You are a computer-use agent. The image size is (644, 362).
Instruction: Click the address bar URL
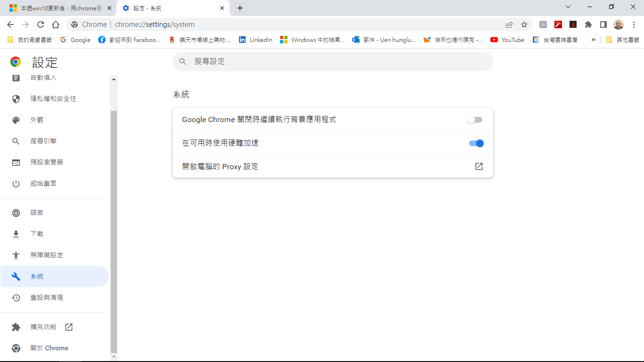(x=155, y=25)
